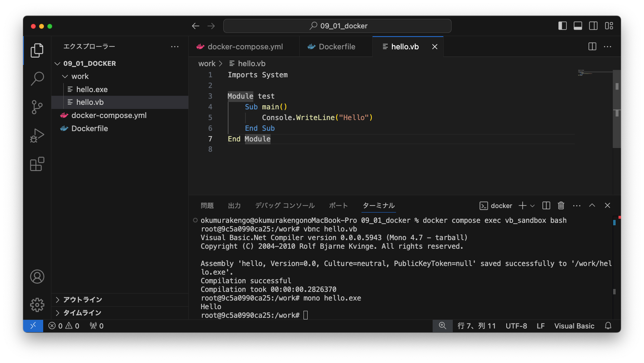Open the Manage gear settings icon

(37, 305)
